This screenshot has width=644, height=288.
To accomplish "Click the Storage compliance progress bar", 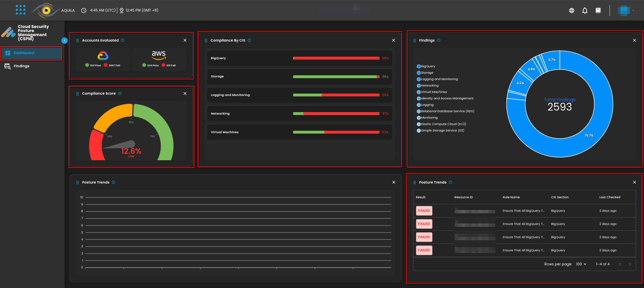I will point(336,77).
